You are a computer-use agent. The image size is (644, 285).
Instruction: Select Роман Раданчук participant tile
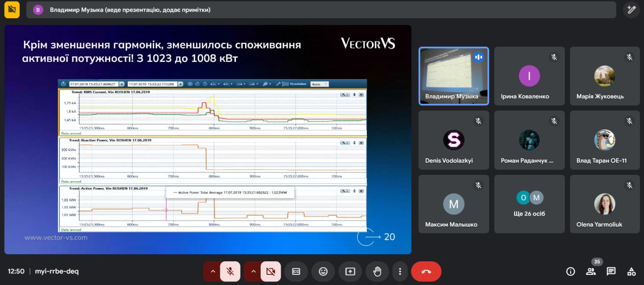(529, 140)
